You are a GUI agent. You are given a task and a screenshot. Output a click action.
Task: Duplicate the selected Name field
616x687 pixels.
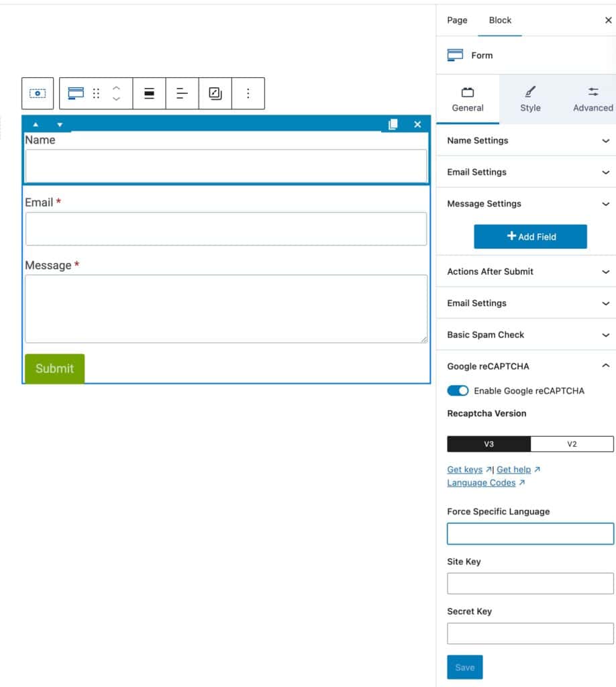point(393,124)
